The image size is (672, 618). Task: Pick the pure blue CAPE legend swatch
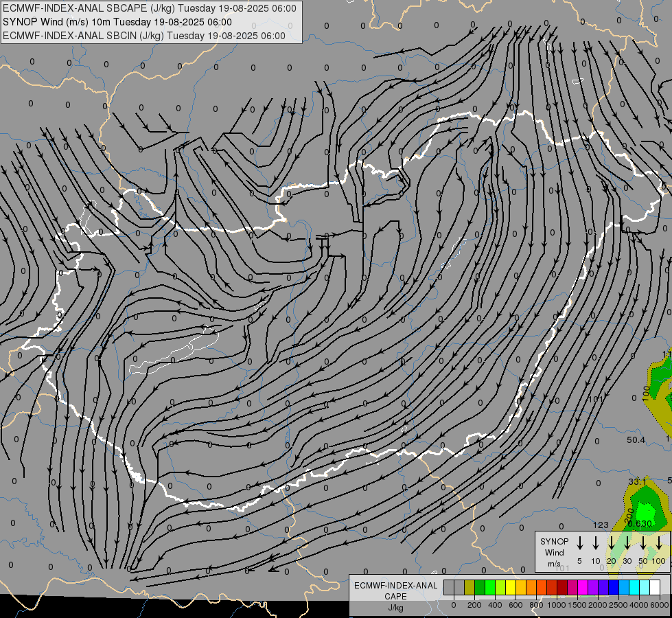point(613,587)
